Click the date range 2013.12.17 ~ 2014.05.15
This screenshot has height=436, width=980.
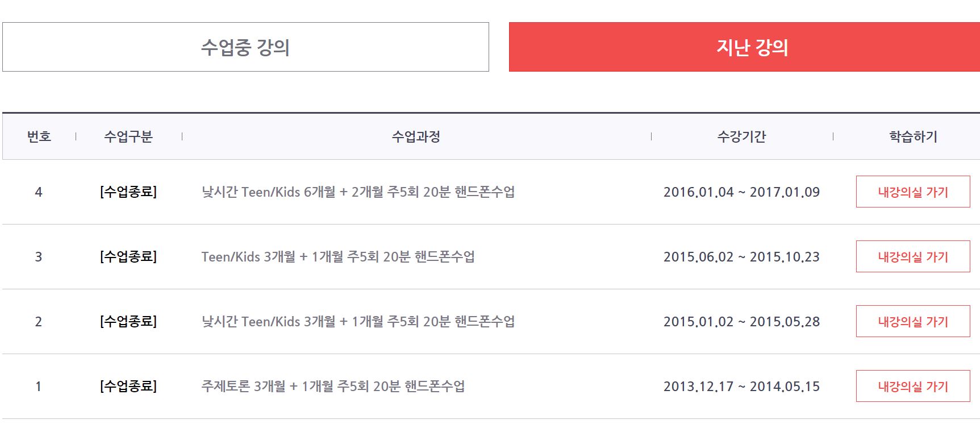point(741,387)
